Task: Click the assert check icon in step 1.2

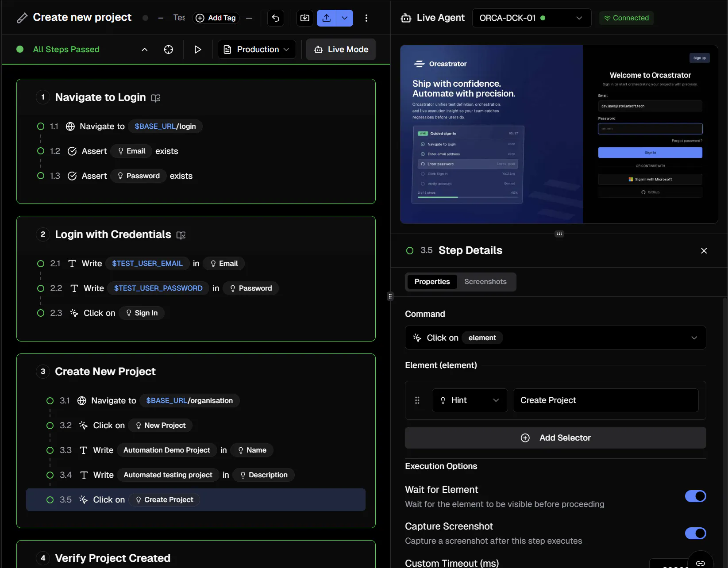Action: 72,151
